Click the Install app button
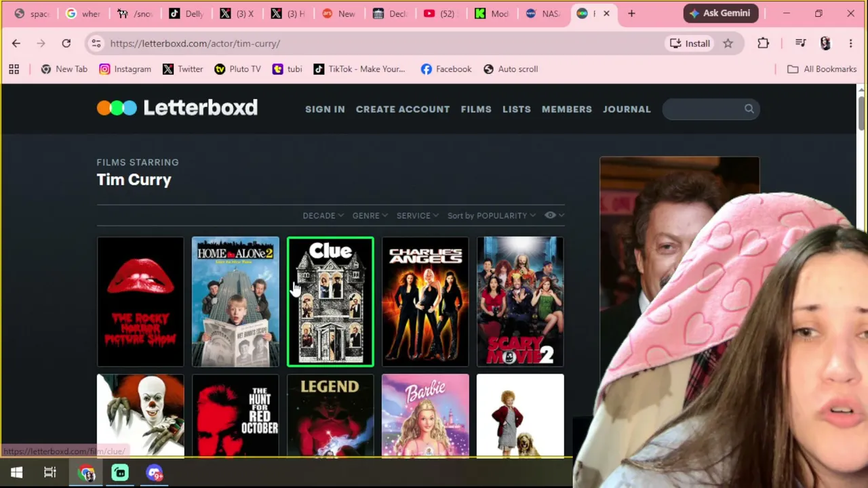Image resolution: width=868 pixels, height=488 pixels. (x=690, y=43)
